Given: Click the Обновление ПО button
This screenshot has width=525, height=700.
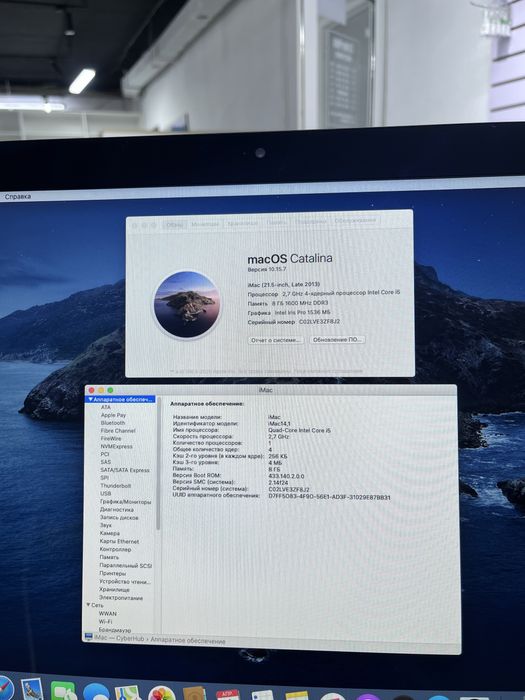Looking at the screenshot, I should coord(337,340).
